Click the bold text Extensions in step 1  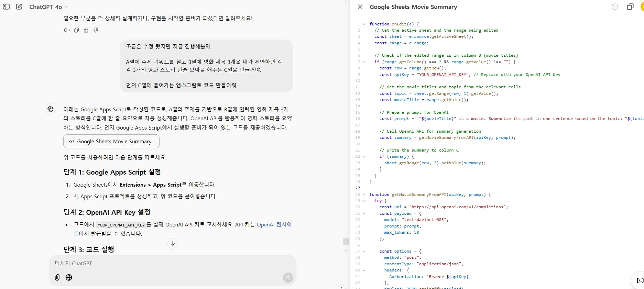(133, 185)
